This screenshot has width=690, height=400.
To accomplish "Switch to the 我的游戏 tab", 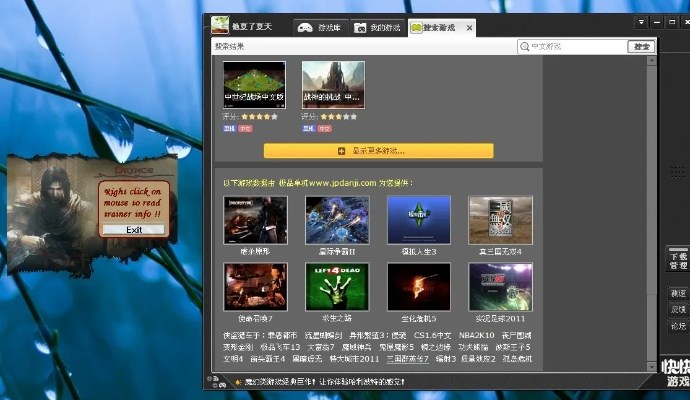I will coord(378,28).
